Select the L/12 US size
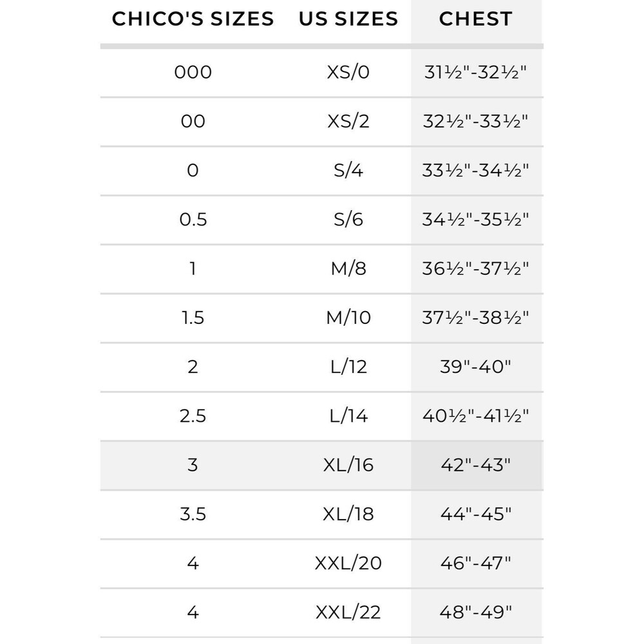 pos(348,367)
